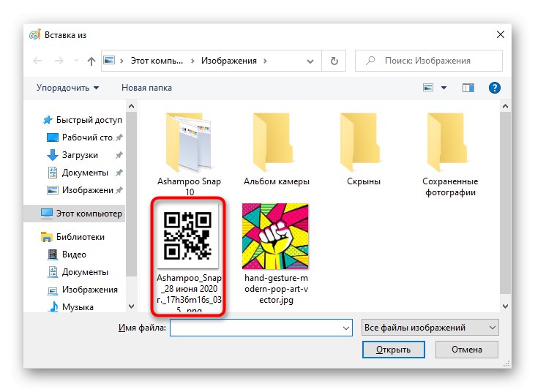The image size is (535, 392).
Task: Open help with the question mark
Action: pos(495,88)
